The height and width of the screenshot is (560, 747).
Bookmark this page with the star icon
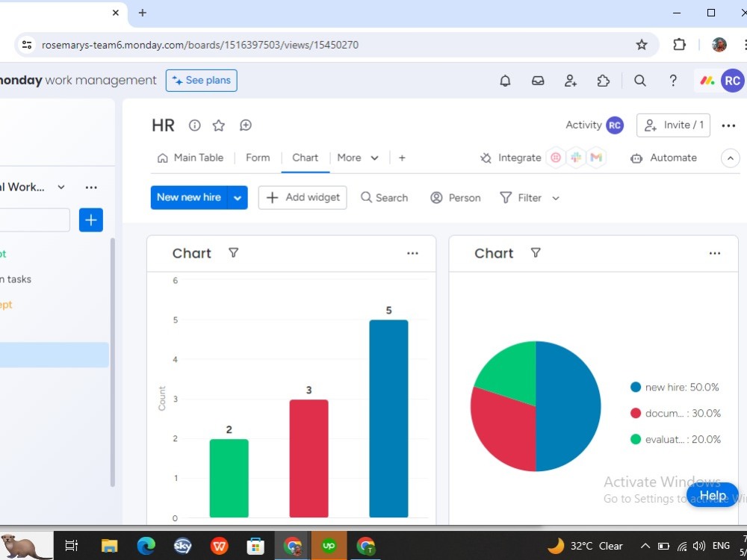pos(642,45)
